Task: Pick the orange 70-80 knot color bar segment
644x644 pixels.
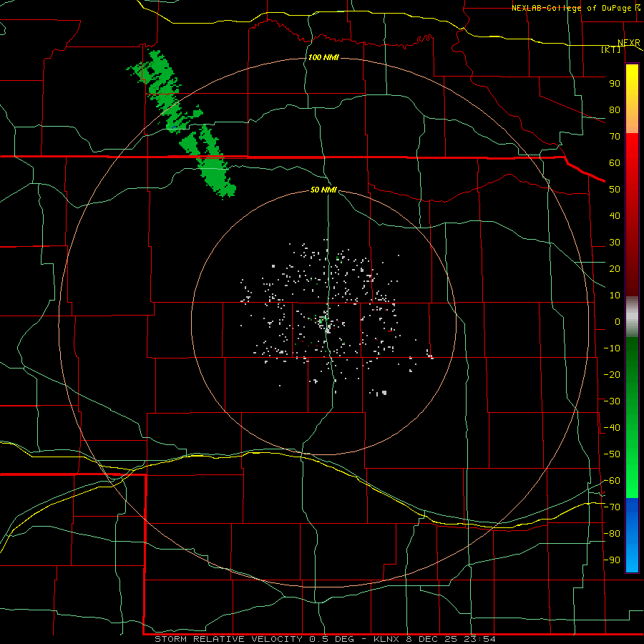Action: (x=632, y=122)
